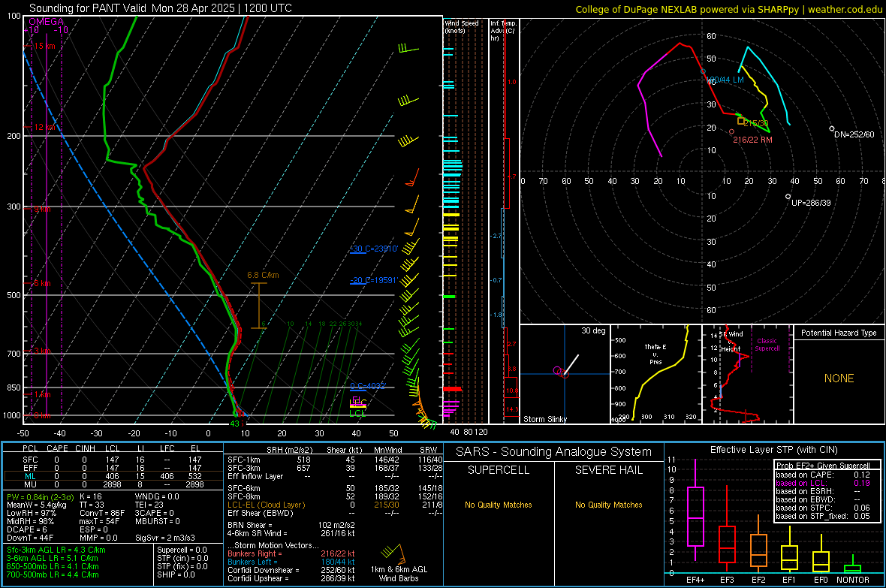Screen dimensions: 886x588
Task: Click the LCL-EL (Cloud Layer) row
Action: click(333, 505)
